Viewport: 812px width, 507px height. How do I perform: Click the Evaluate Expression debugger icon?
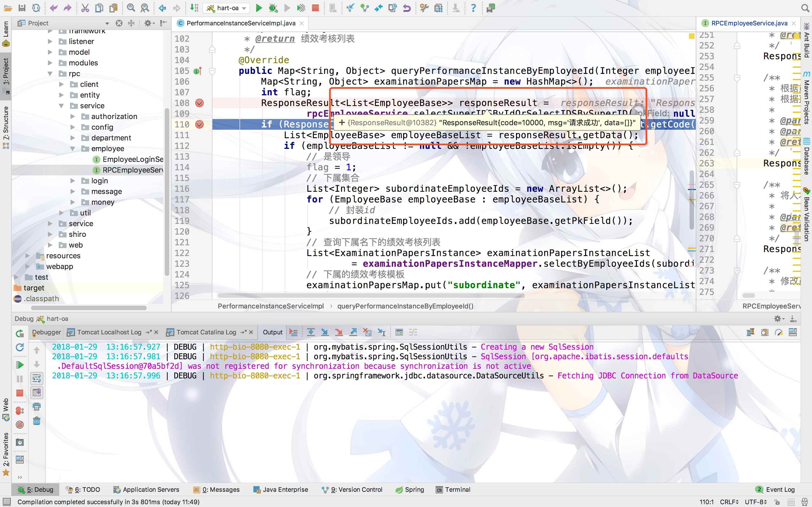point(400,332)
